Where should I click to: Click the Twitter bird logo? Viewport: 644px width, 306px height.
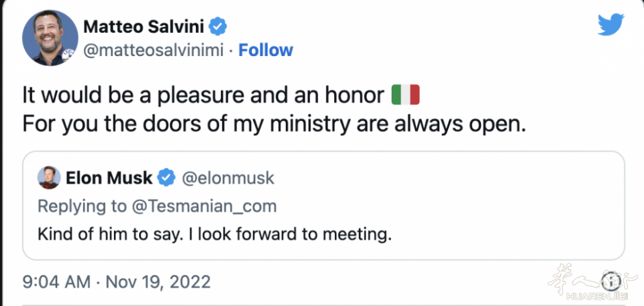[611, 25]
